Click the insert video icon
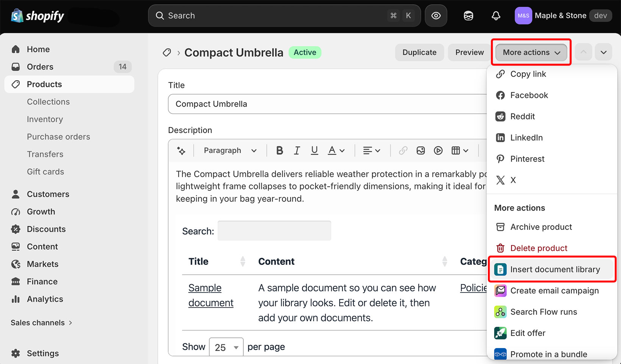 click(x=438, y=151)
